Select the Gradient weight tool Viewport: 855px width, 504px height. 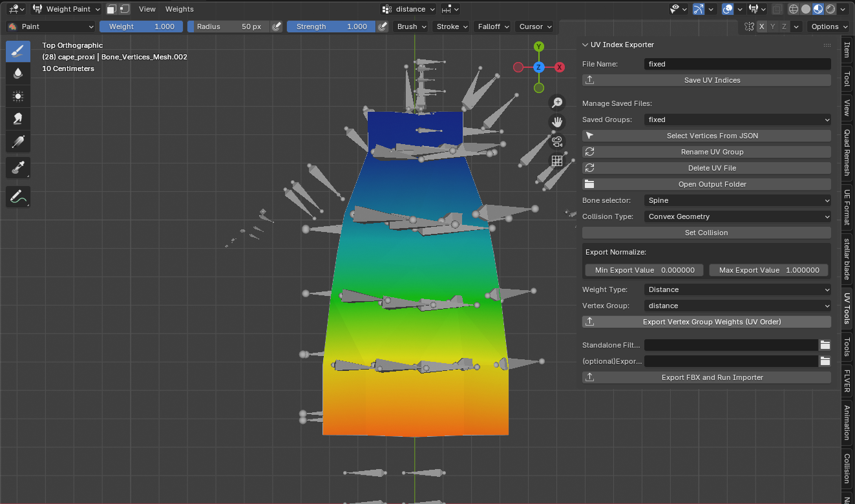click(x=18, y=142)
